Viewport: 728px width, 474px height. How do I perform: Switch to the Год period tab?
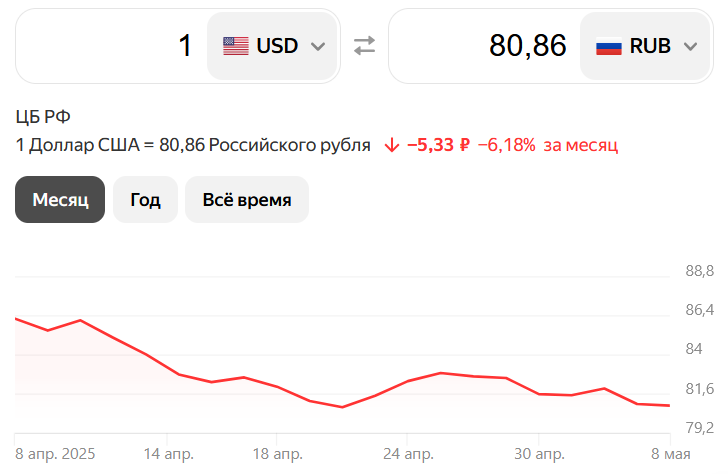(145, 199)
